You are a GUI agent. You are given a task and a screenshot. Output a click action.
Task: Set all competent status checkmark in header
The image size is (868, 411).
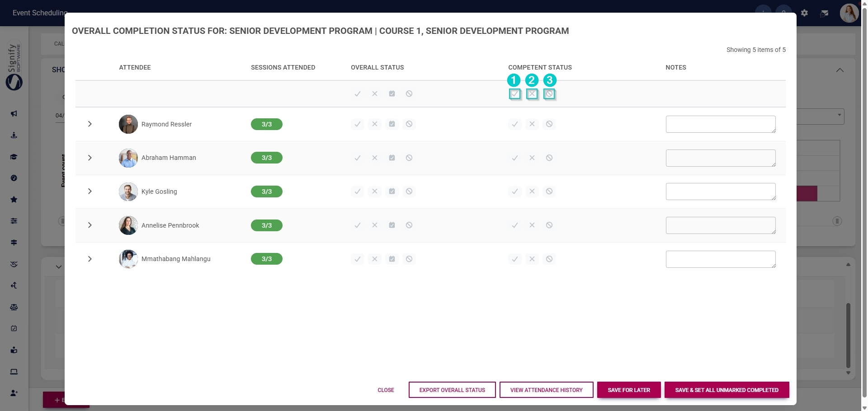[515, 94]
